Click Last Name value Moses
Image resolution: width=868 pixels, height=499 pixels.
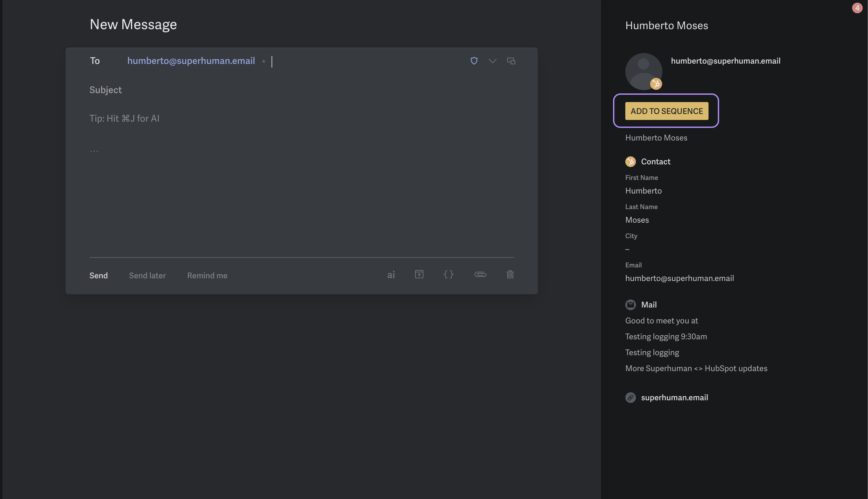point(637,220)
